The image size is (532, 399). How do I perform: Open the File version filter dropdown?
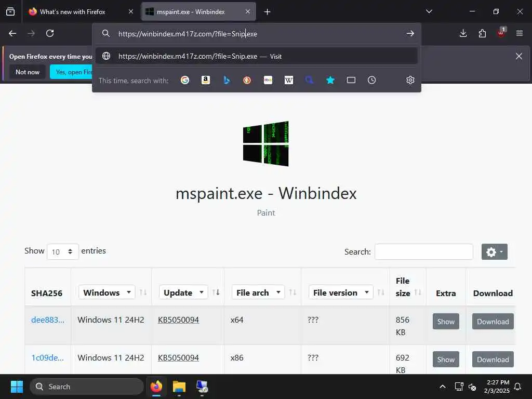point(341,292)
